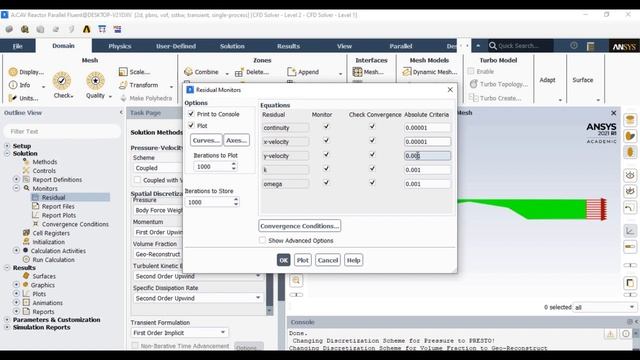Run mesh Check icon

62,81
